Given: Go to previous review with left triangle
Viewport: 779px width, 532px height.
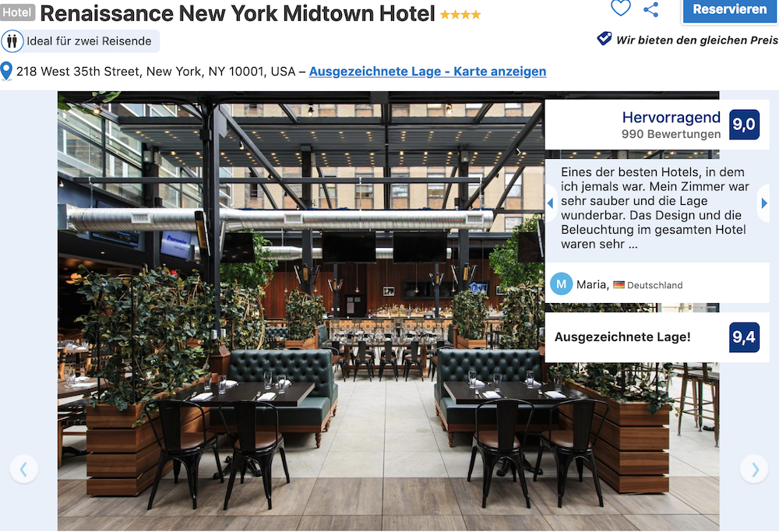Looking at the screenshot, I should point(550,203).
